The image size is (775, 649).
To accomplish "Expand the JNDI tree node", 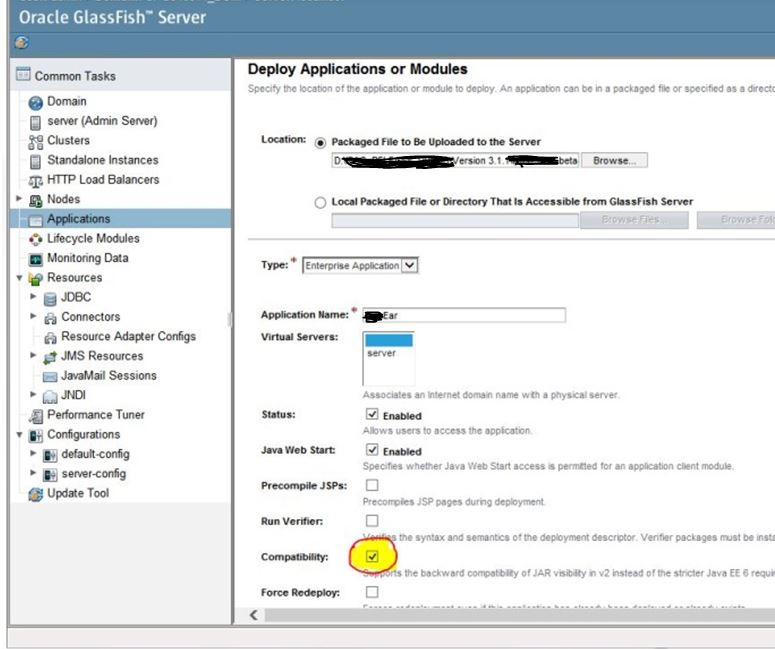I will (x=33, y=394).
